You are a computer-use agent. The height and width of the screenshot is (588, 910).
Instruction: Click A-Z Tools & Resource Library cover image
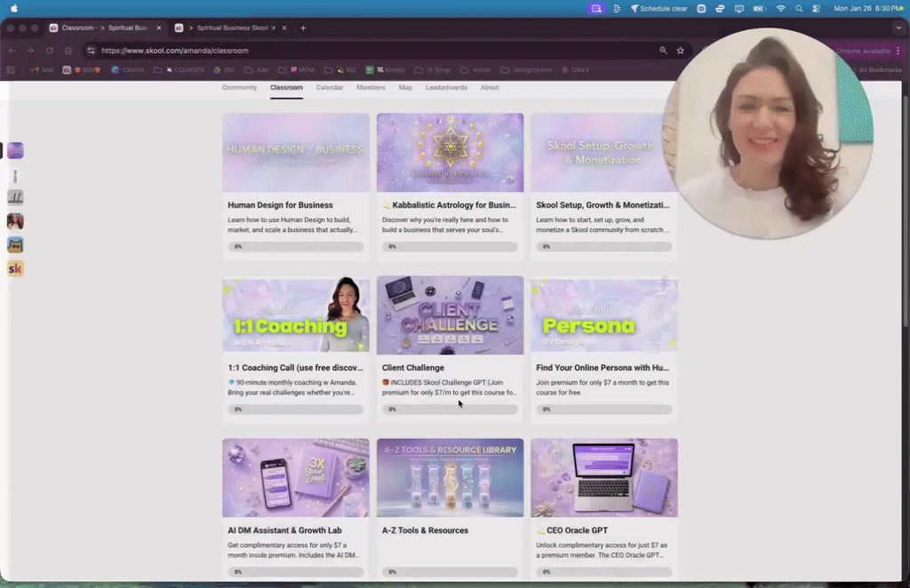450,478
